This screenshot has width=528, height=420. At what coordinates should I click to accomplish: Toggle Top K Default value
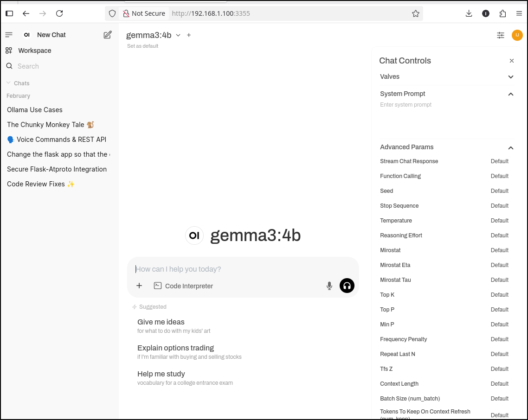pos(500,294)
